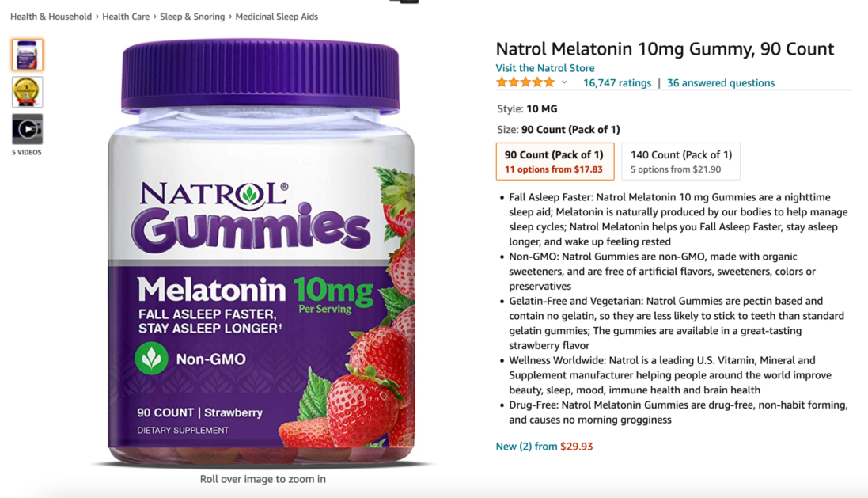This screenshot has width=868, height=498.
Task: View the 36 answered questions
Action: (x=721, y=83)
